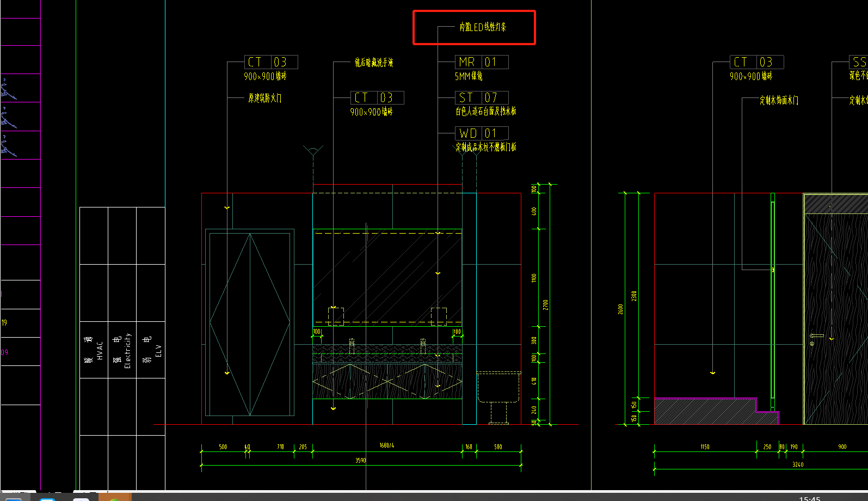Select the 内置LED线性灯条 annotation text

pos(482,27)
